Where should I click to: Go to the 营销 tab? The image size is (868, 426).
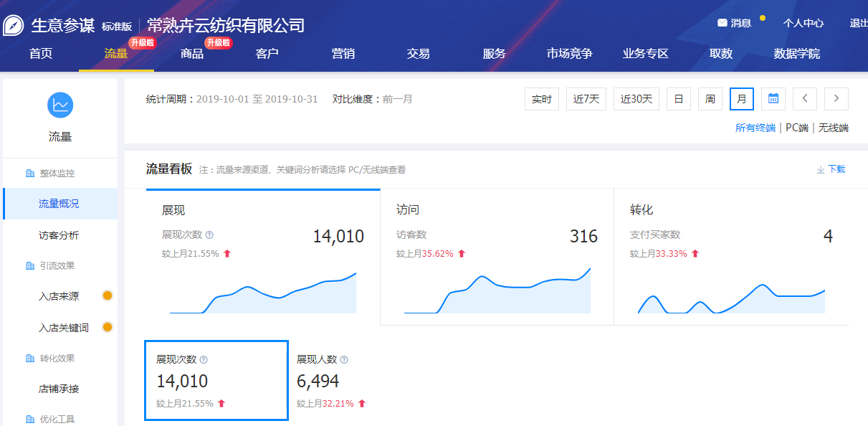pos(343,54)
